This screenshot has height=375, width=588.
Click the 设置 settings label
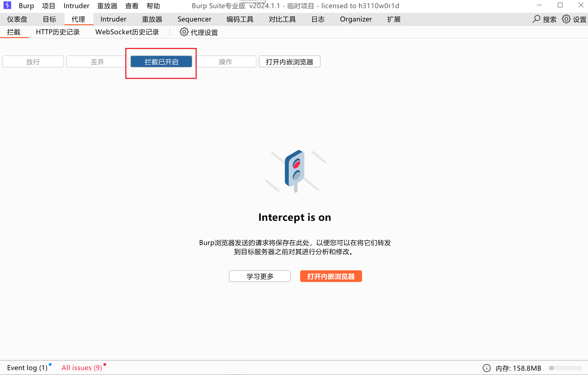click(x=580, y=19)
